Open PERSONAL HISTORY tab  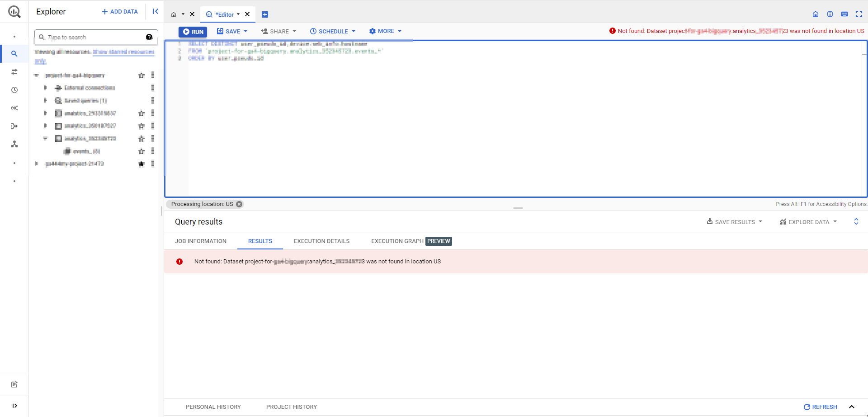(x=213, y=407)
